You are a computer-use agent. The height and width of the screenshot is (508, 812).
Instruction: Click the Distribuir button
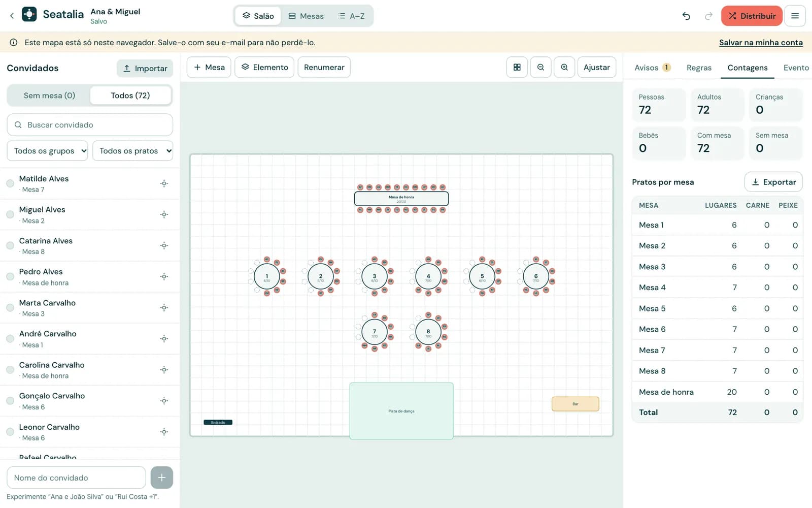pos(752,16)
